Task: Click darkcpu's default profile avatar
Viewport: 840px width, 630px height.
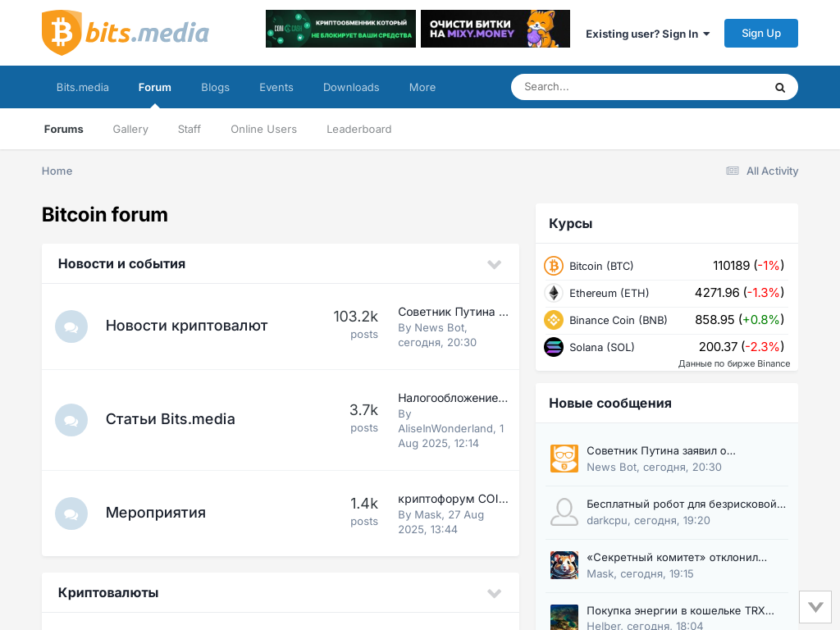Action: point(564,512)
